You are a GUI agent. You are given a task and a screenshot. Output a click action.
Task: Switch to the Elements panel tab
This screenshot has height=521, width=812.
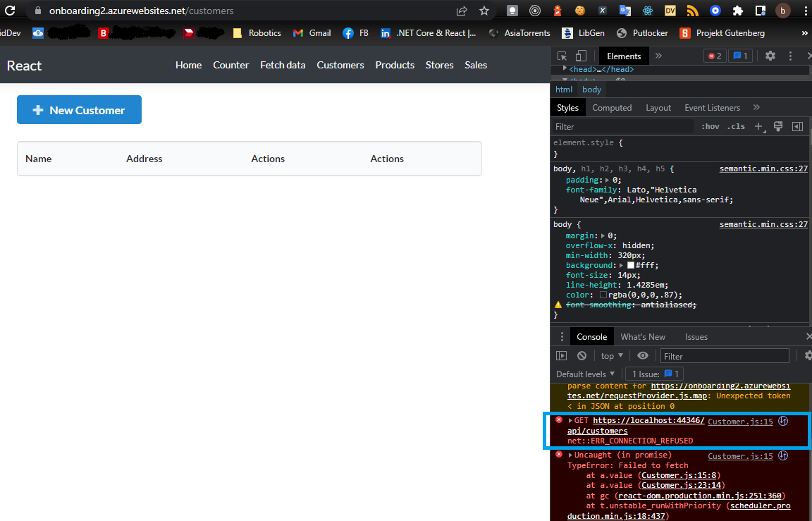(x=624, y=56)
